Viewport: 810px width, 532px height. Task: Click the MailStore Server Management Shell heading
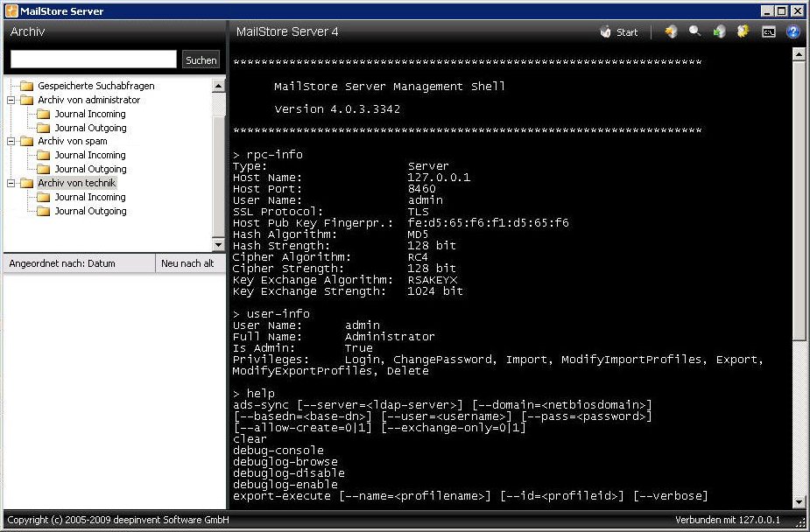coord(390,87)
